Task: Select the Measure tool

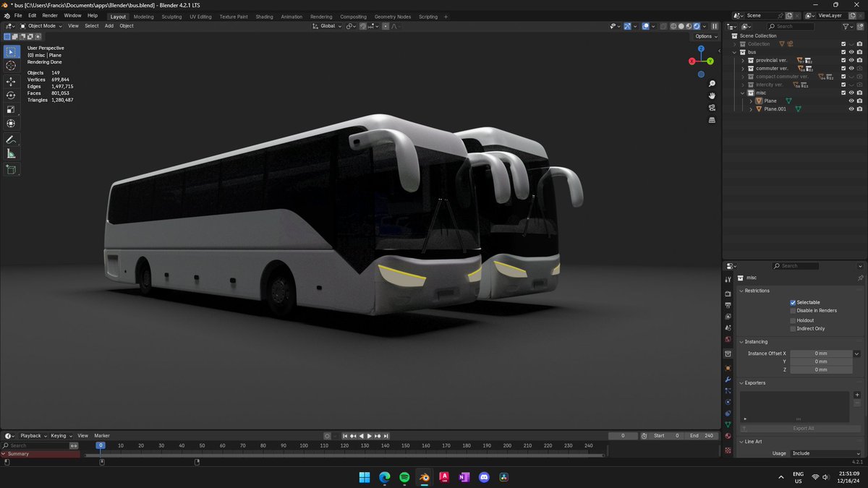Action: 11,153
